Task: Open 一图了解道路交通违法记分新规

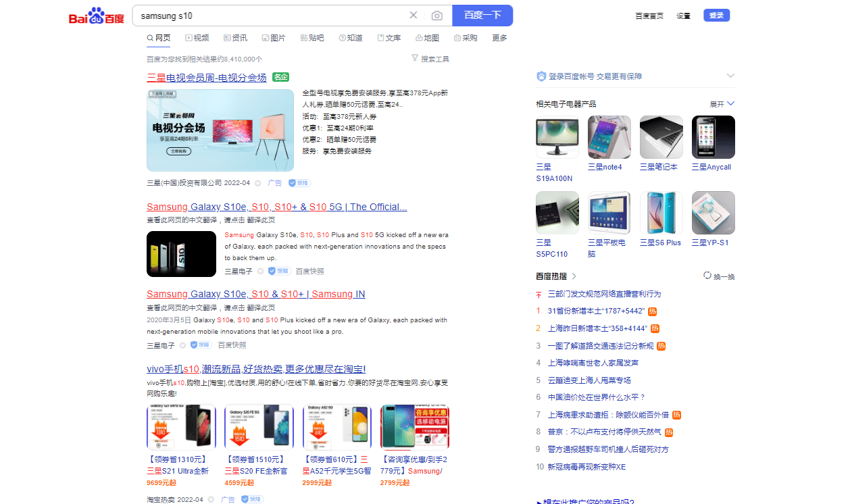Action: pyautogui.click(x=600, y=346)
